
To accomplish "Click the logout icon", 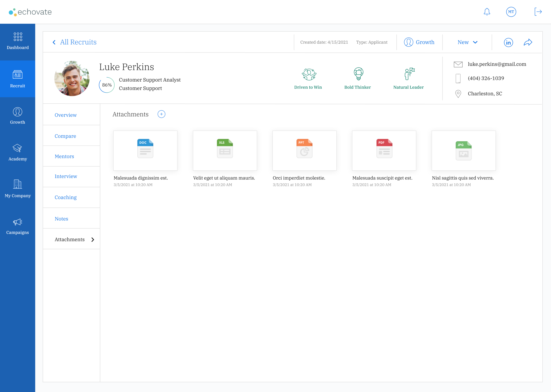I will [x=538, y=12].
